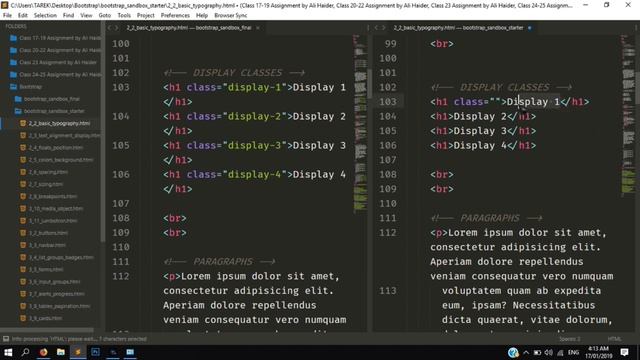Open 3_11_jumbotron.html file
Viewport: 640px width, 360px height.
pyautogui.click(x=49, y=221)
